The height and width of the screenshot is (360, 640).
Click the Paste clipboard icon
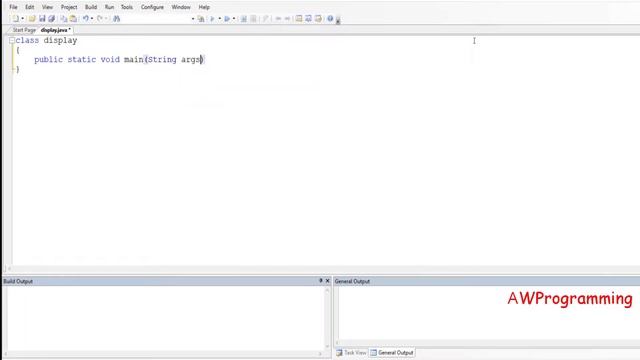[x=73, y=19]
